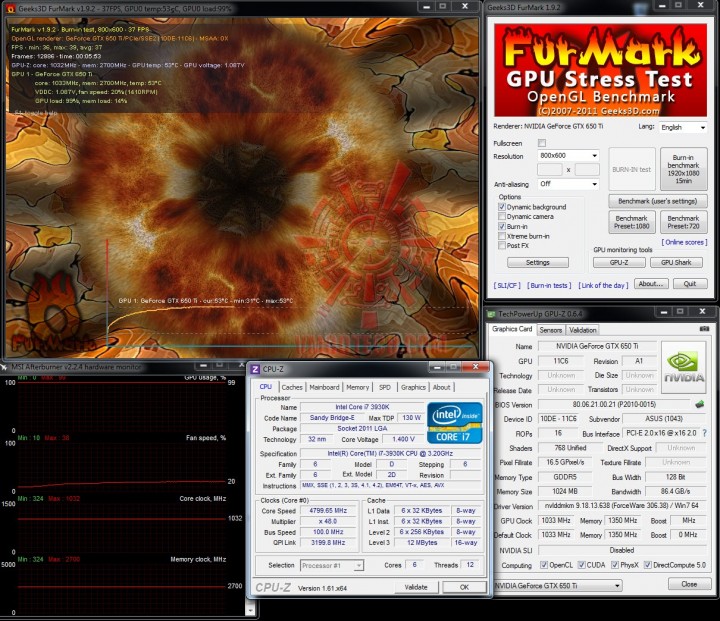Select the About tab in CPU-Z

(442, 387)
